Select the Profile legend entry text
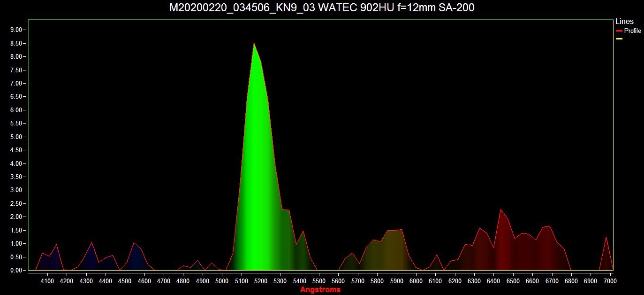Viewport: 644px width, 295px height. click(x=632, y=31)
